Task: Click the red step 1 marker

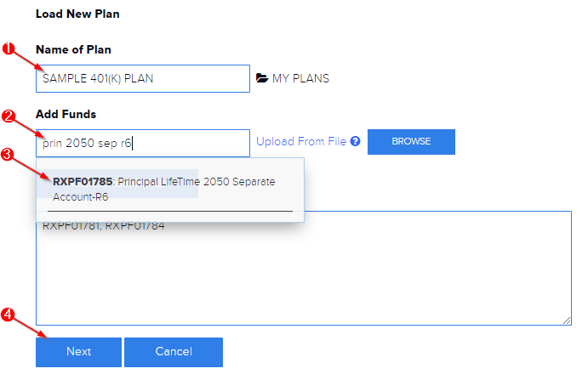Action: [x=9, y=48]
